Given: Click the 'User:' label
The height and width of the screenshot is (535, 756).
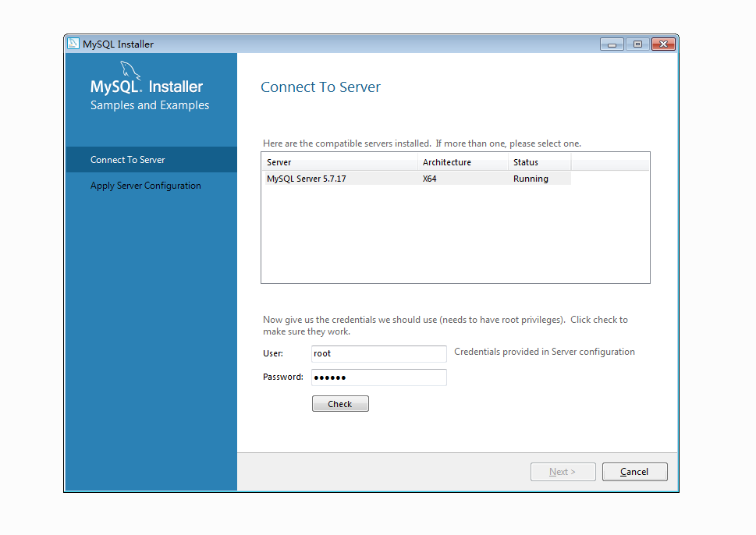Looking at the screenshot, I should pos(273,353).
